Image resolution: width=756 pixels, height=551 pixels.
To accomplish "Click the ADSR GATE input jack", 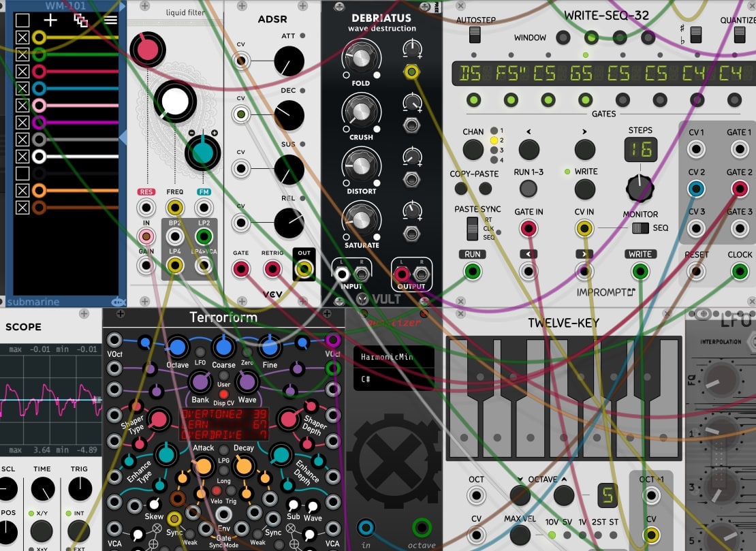I will pyautogui.click(x=240, y=269).
